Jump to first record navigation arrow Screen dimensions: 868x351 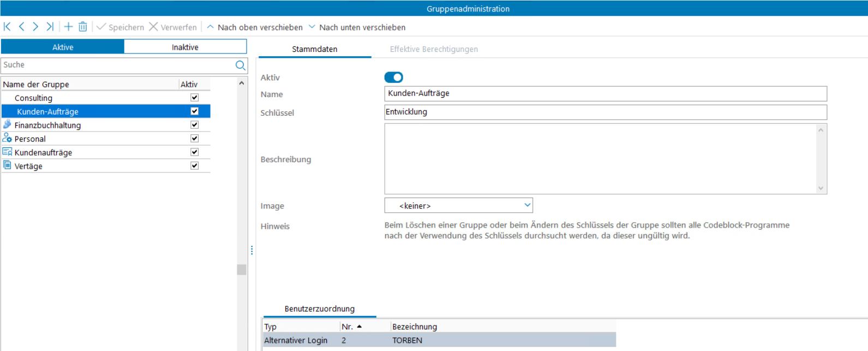7,27
